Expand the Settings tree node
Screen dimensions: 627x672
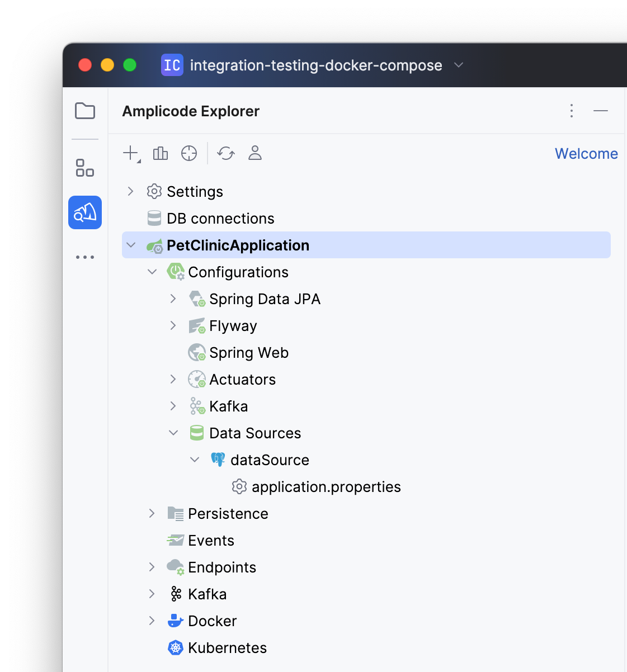click(130, 191)
